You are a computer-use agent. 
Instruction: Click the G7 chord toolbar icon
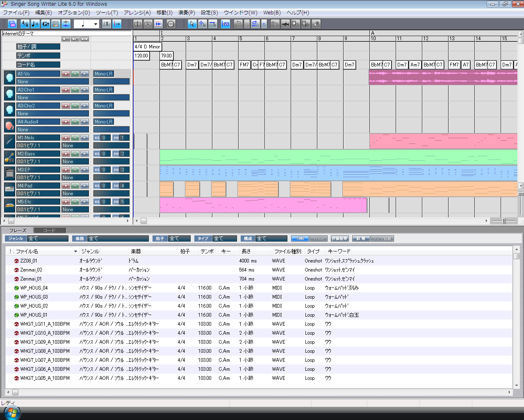(x=46, y=24)
